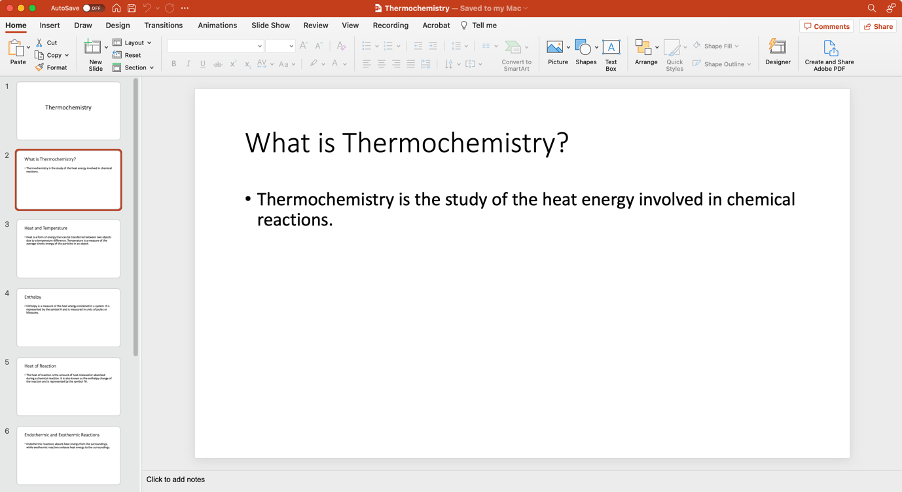Toggle AutoSave switch

93,8
